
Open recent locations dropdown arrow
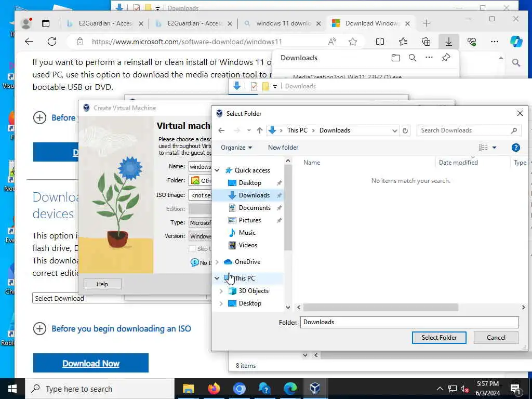point(249,130)
